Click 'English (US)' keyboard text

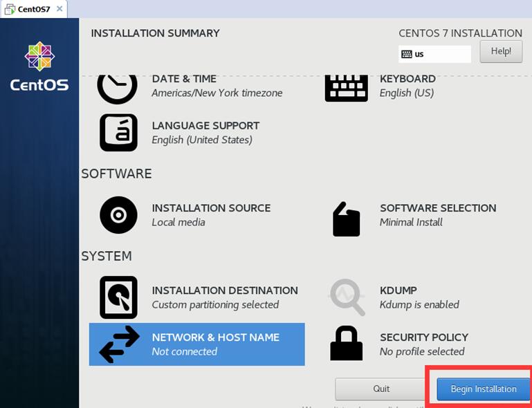(407, 93)
